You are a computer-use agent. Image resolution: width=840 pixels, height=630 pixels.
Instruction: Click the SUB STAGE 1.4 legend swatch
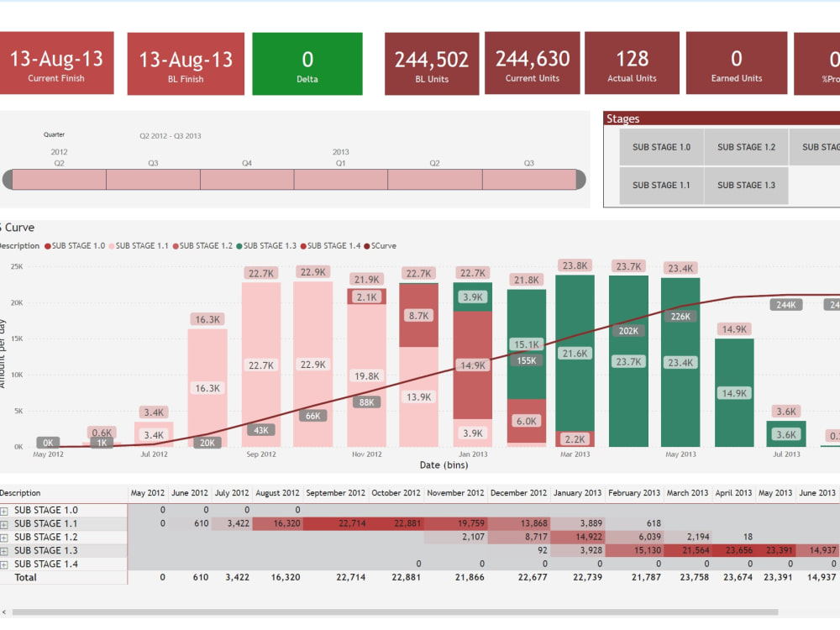[x=303, y=246]
